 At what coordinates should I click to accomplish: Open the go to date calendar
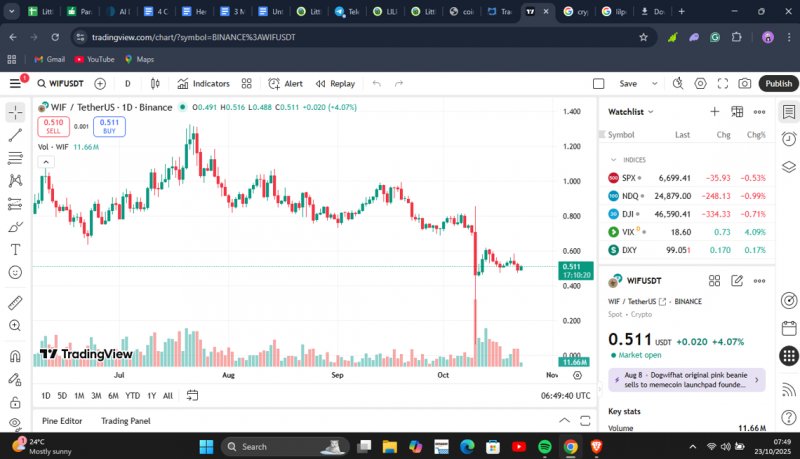point(192,395)
